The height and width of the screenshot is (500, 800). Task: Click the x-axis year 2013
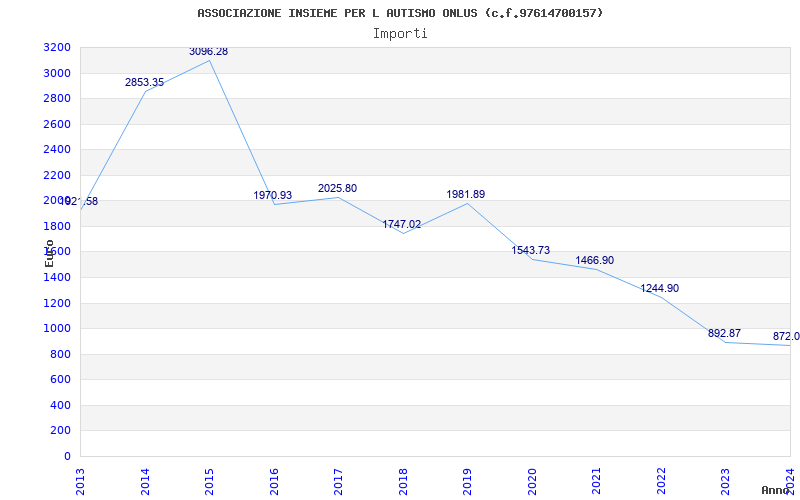(x=80, y=481)
